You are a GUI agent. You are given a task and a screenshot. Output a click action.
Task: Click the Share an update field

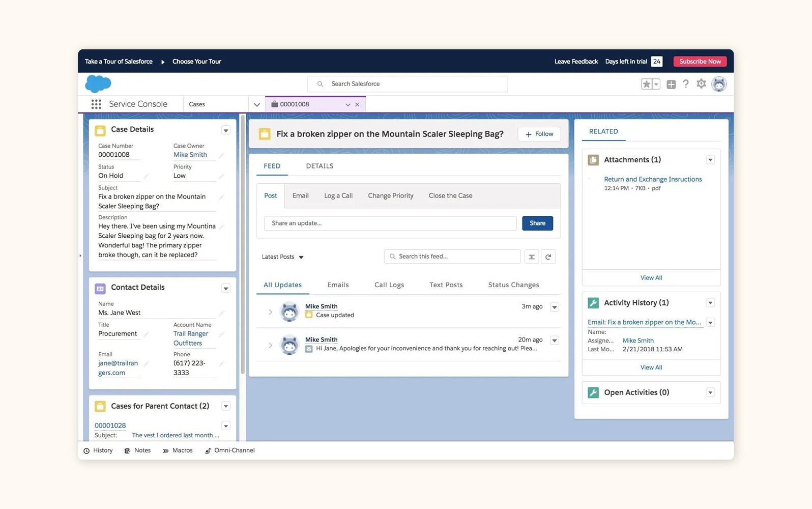pos(390,223)
